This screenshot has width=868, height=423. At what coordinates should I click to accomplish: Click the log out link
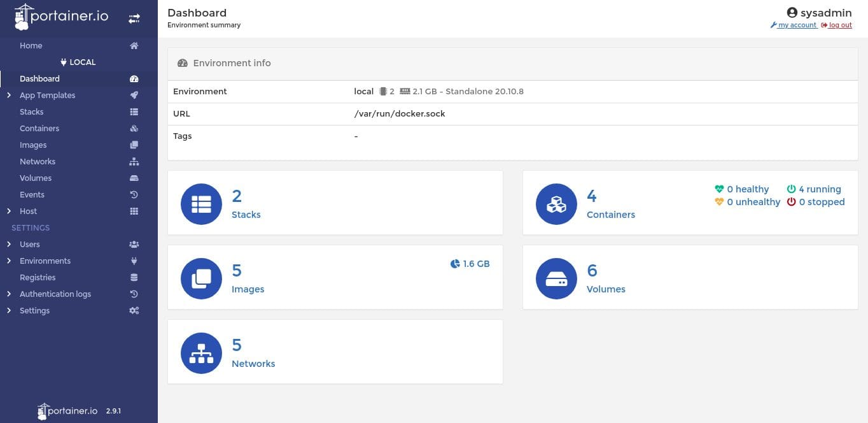click(x=840, y=25)
